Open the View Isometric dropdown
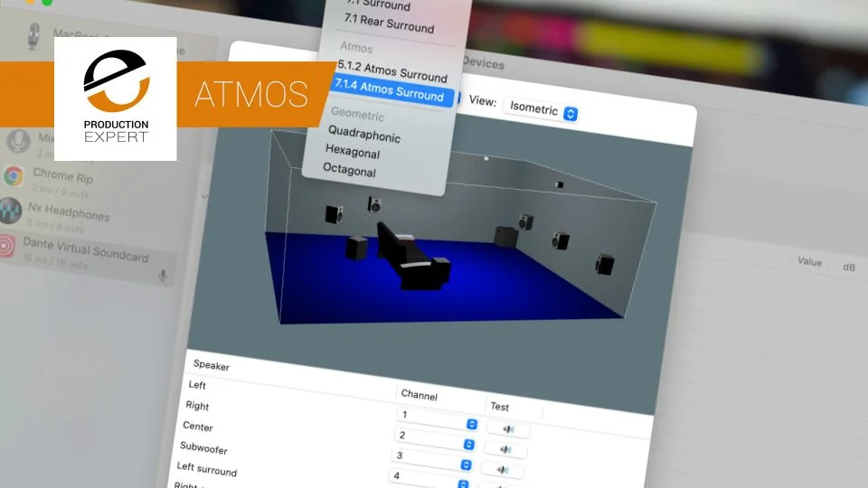 [541, 109]
